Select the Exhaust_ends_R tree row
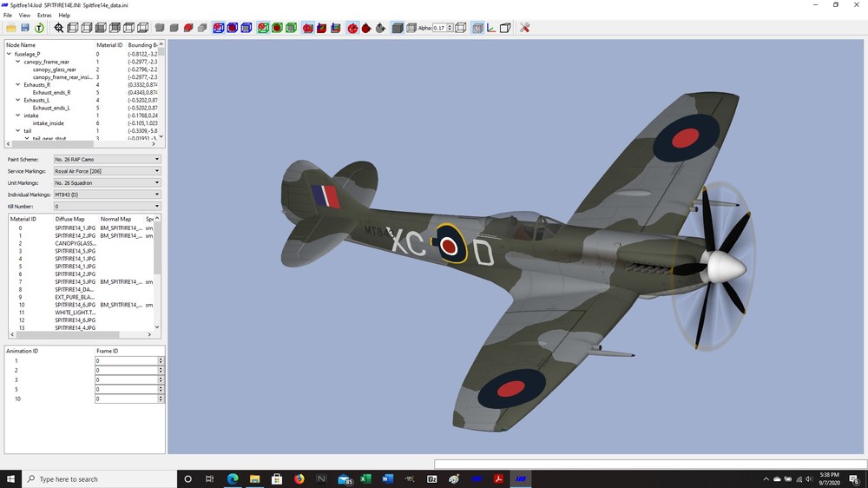Viewport: 868px width, 488px height. [x=83, y=93]
